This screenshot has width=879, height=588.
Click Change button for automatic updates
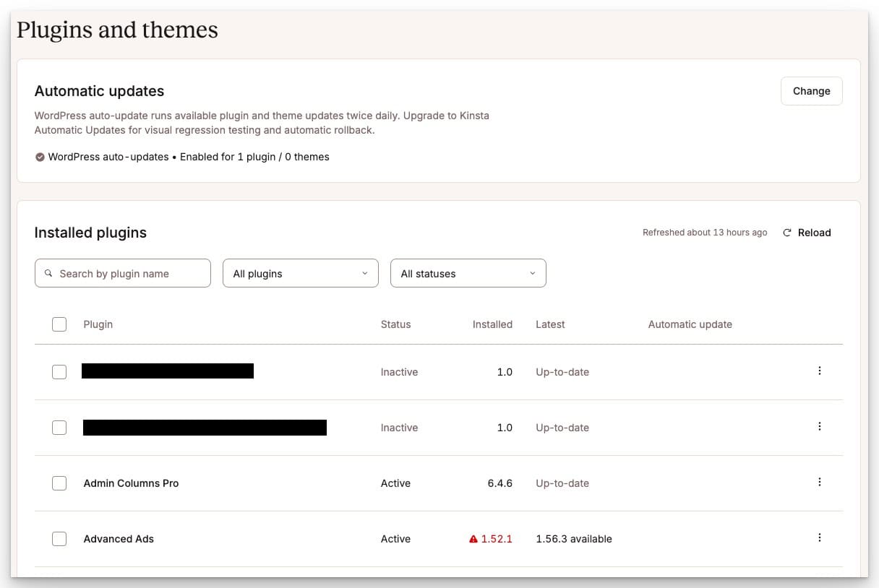coord(812,91)
